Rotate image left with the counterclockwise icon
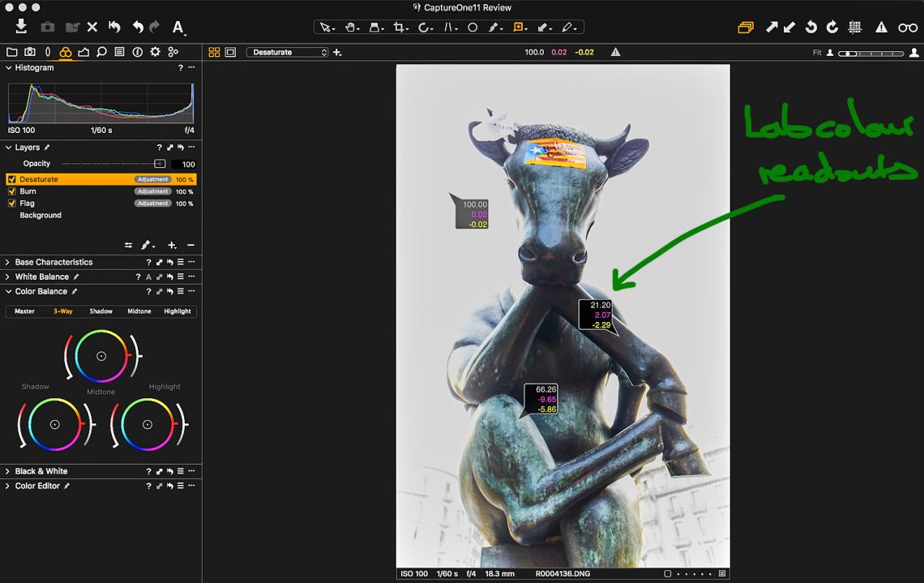This screenshot has height=583, width=924. [811, 28]
